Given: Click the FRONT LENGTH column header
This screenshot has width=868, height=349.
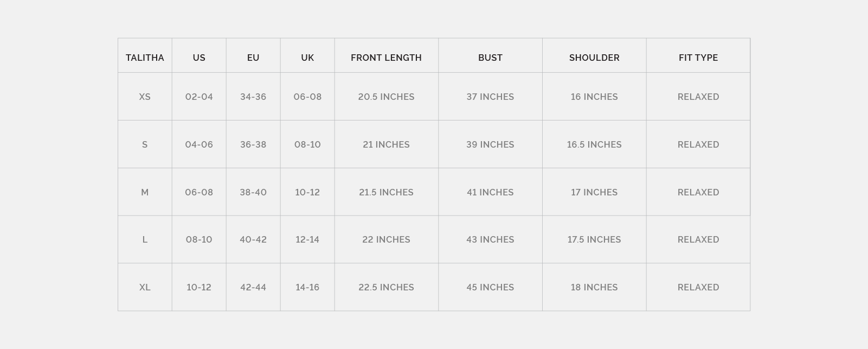Looking at the screenshot, I should click(x=386, y=58).
